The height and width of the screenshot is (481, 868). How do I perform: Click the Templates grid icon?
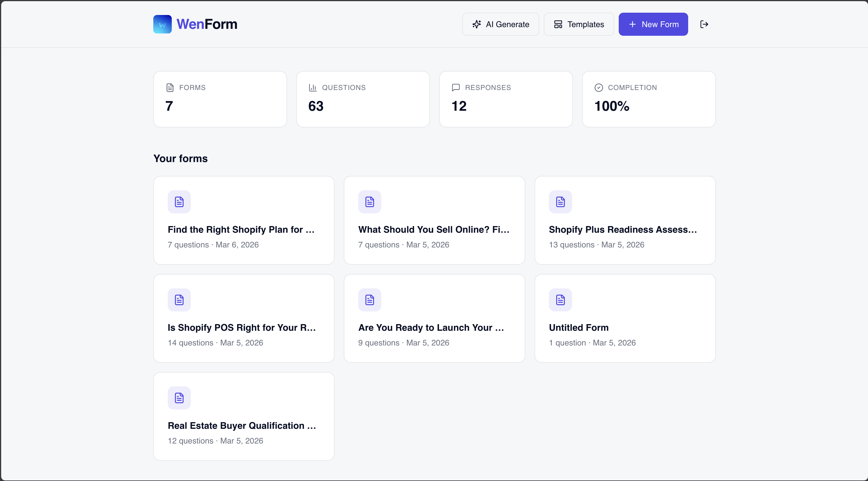tap(558, 24)
